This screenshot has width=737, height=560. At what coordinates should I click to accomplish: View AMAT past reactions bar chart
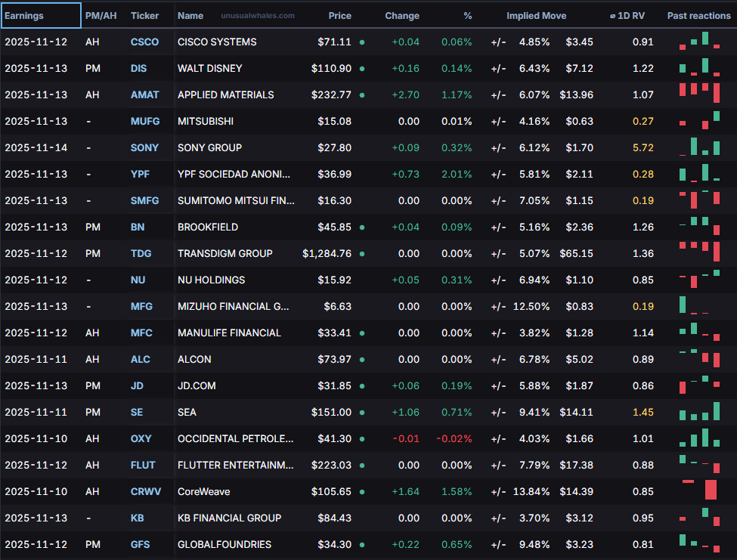pyautogui.click(x=699, y=92)
